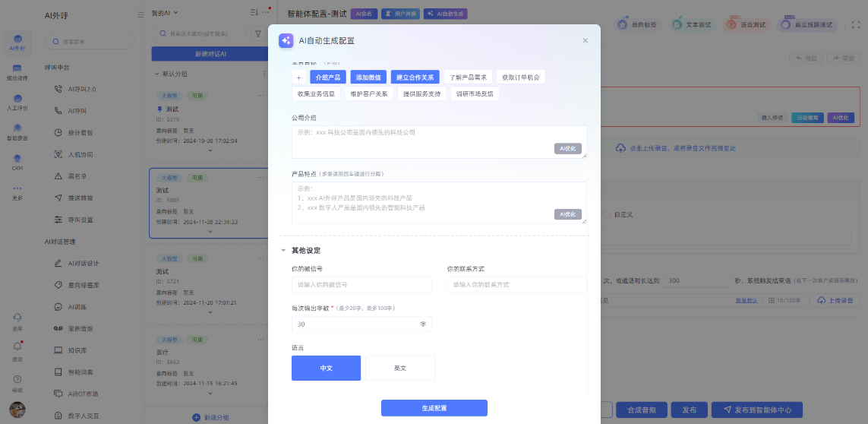
Task: Click the 你的微信号 input field
Action: [x=361, y=285]
